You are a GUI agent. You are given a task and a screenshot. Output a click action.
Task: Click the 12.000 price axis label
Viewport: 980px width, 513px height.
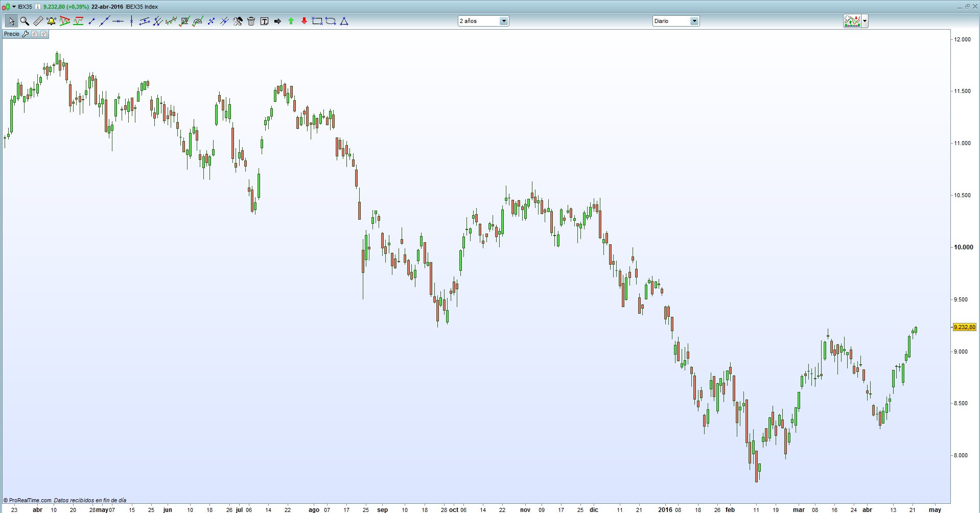[962, 39]
